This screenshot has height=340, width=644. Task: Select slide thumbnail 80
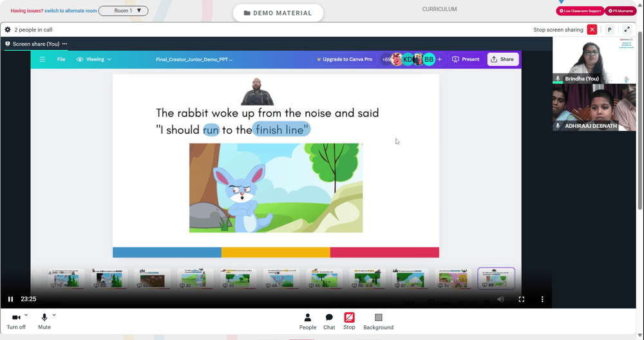click(109, 279)
